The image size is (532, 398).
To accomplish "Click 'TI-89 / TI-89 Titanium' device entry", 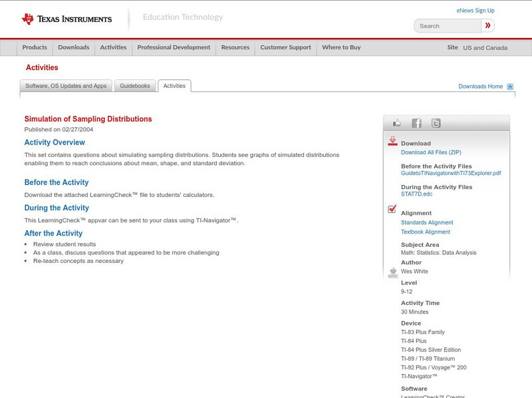I will (428, 359).
